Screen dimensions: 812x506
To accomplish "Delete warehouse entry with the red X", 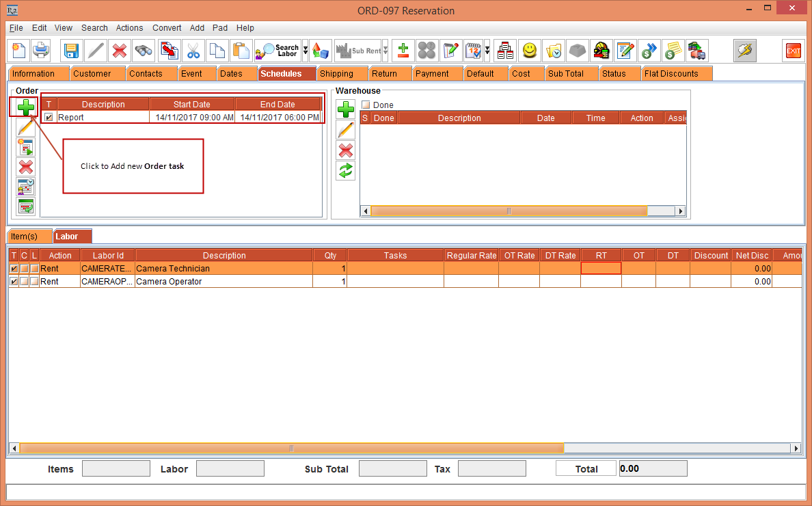I will [345, 150].
